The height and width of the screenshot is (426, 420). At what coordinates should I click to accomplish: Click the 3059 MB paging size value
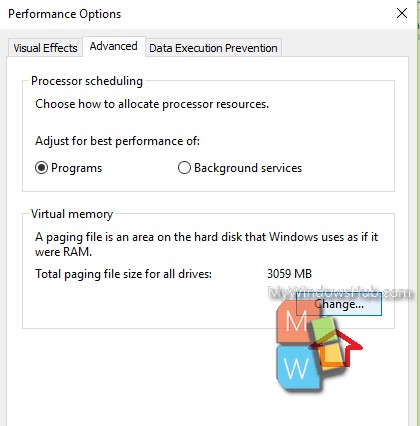(x=289, y=274)
